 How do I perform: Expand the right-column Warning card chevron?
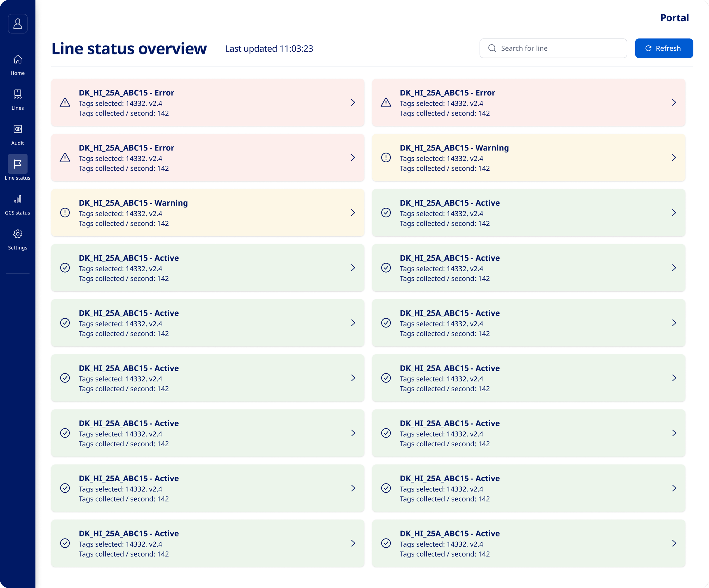pyautogui.click(x=674, y=158)
